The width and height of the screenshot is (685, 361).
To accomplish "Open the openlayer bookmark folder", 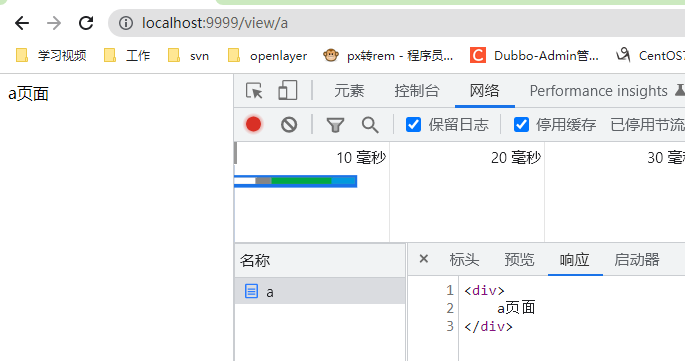I will (267, 56).
